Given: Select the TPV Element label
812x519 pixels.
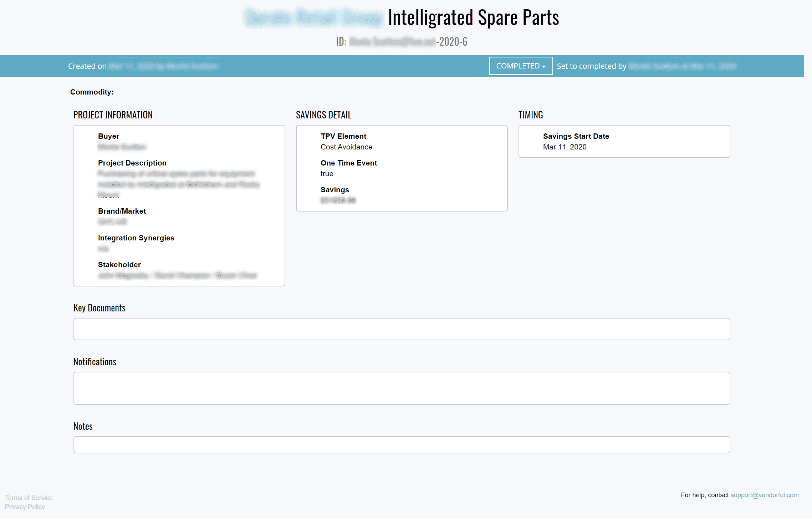Looking at the screenshot, I should pyautogui.click(x=343, y=136).
